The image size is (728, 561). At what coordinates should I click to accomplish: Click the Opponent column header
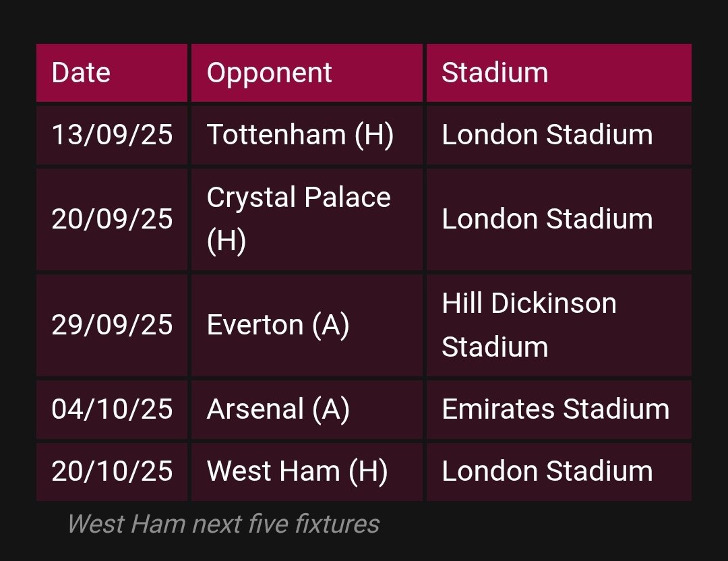270,73
